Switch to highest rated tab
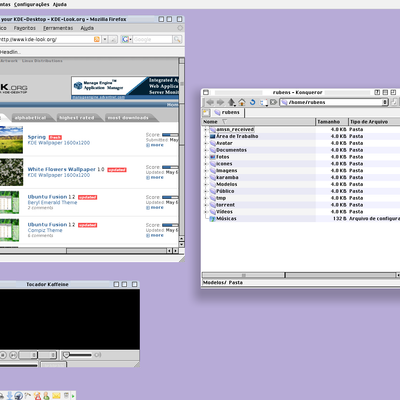400x400 pixels. pos(77,118)
